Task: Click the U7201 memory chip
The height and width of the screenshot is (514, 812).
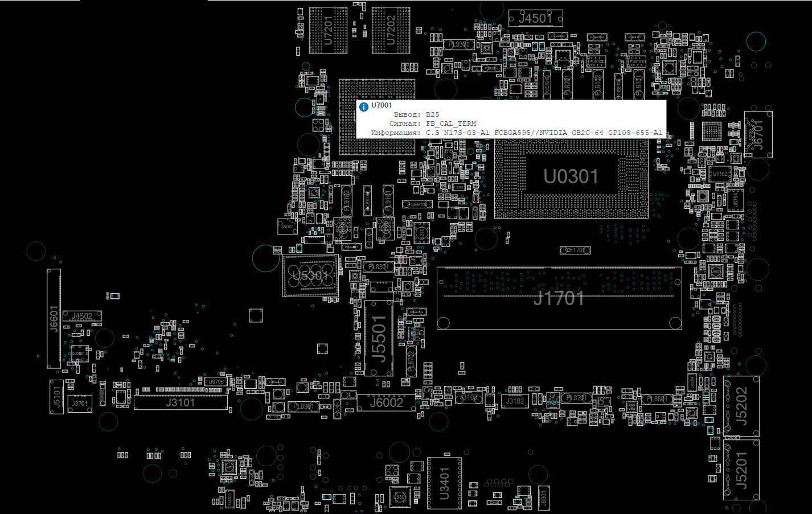Action: [x=328, y=31]
